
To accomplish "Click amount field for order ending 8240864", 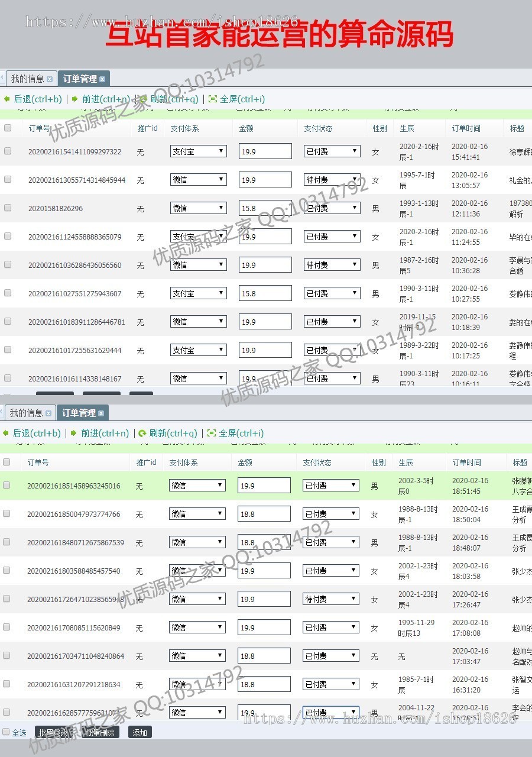I will pos(264,656).
